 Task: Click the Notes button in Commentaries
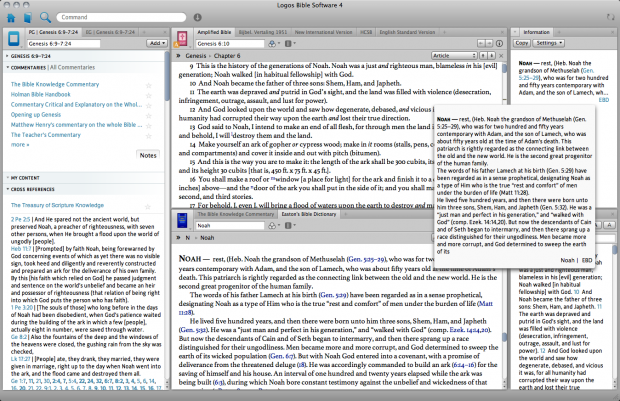click(x=148, y=155)
